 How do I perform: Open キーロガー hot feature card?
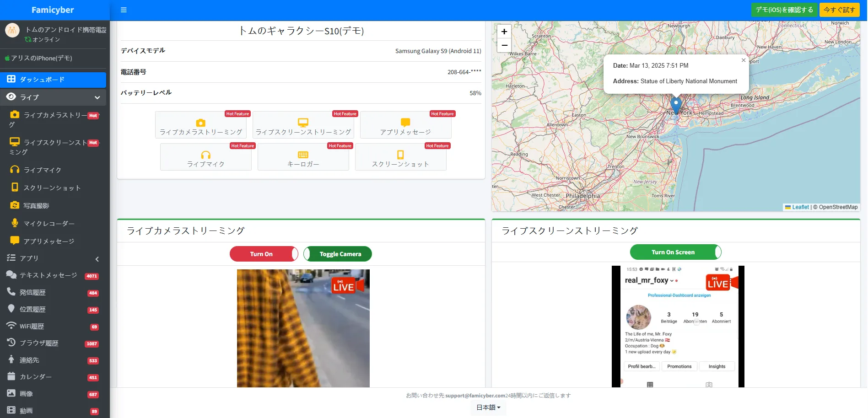pos(303,157)
